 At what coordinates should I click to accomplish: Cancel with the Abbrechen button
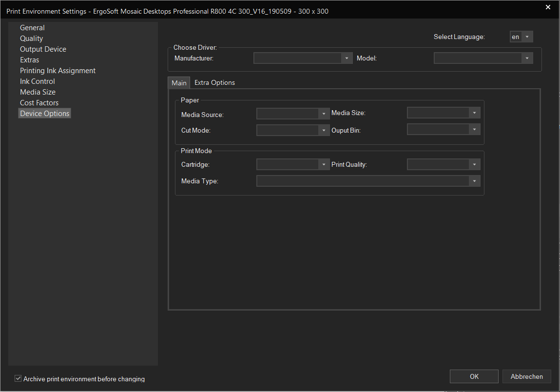(x=526, y=376)
